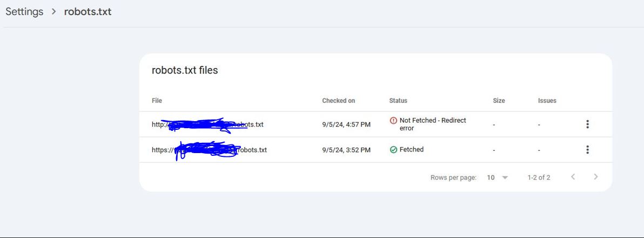The height and width of the screenshot is (238, 644).
Task: Go to previous page of robots.txt files
Action: (x=573, y=177)
